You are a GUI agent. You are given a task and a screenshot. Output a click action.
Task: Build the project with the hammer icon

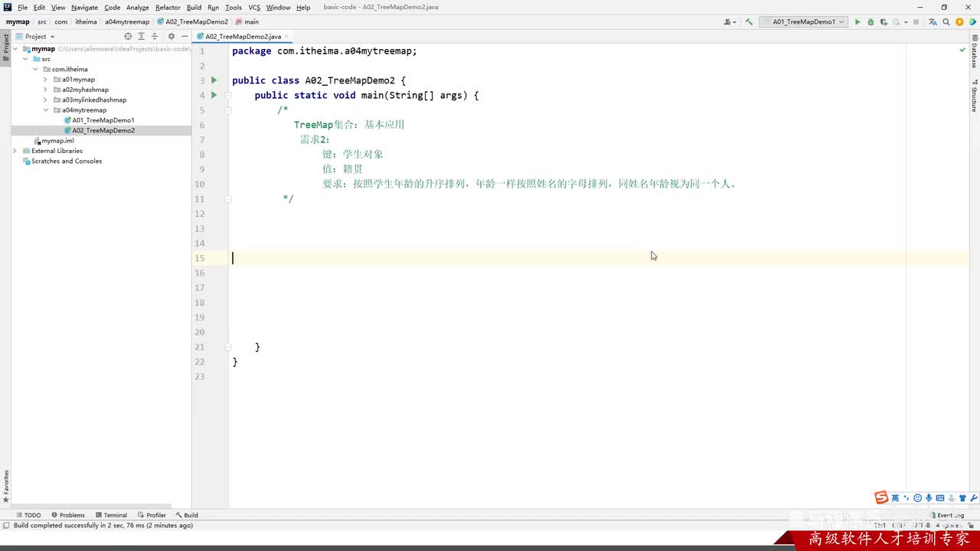[749, 22]
